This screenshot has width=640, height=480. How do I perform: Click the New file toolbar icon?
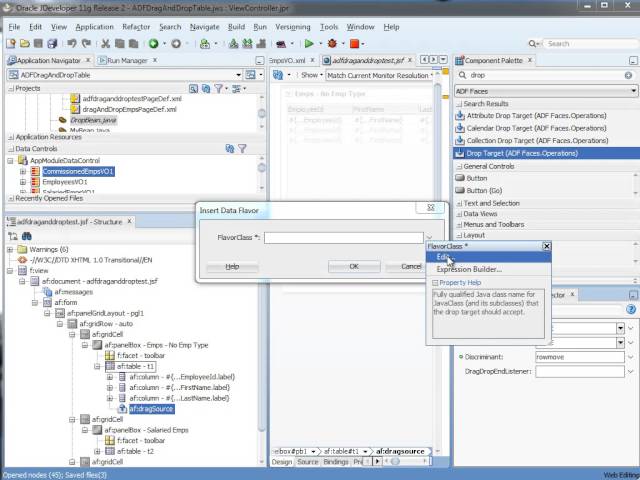pyautogui.click(x=11, y=43)
